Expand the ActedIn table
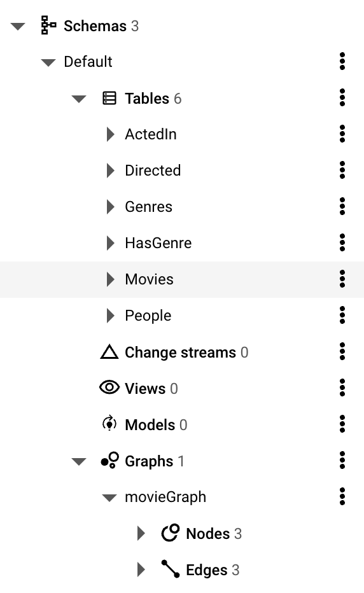 click(x=111, y=134)
